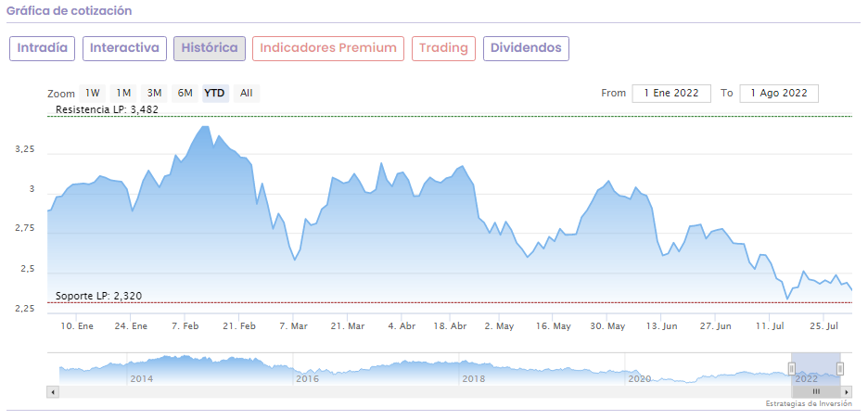Click the left range handle in navigator
This screenshot has height=420, width=868.
pos(792,369)
